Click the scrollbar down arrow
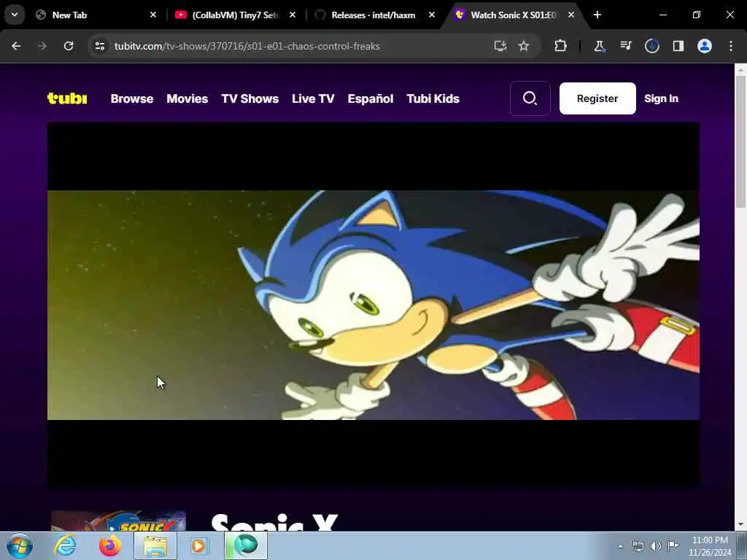This screenshot has width=747, height=560. (x=741, y=524)
